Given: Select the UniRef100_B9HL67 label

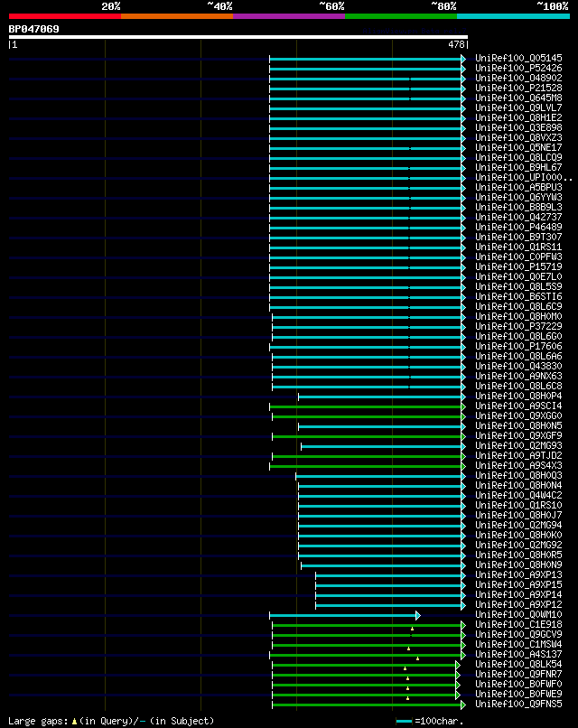Looking at the screenshot, I should pyautogui.click(x=518, y=167).
